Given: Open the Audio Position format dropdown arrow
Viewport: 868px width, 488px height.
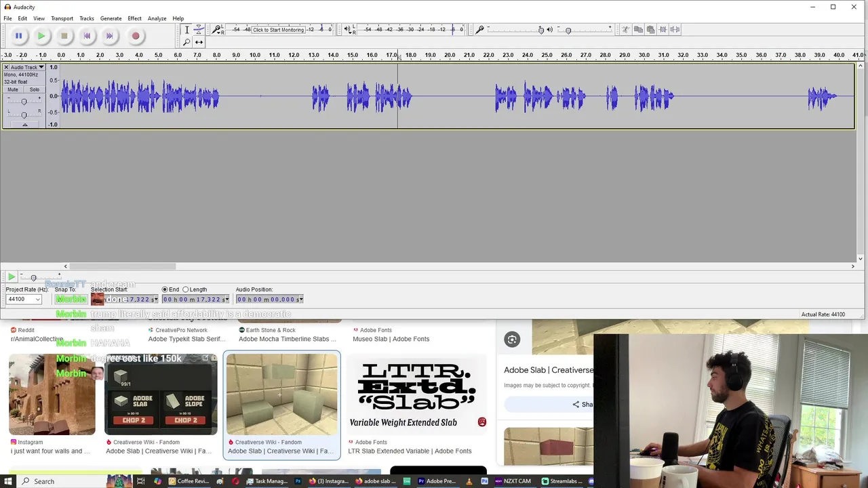Looking at the screenshot, I should (x=300, y=300).
